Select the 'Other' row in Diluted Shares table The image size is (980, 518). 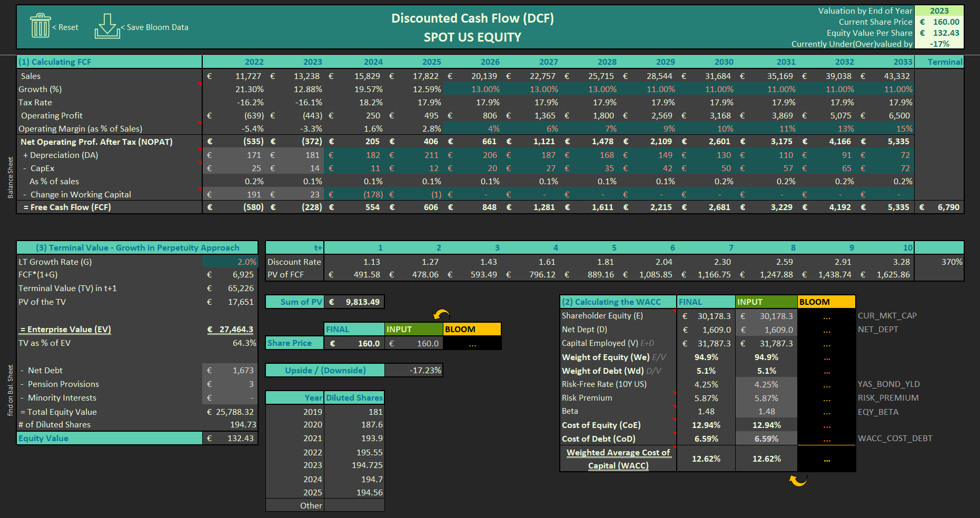325,505
